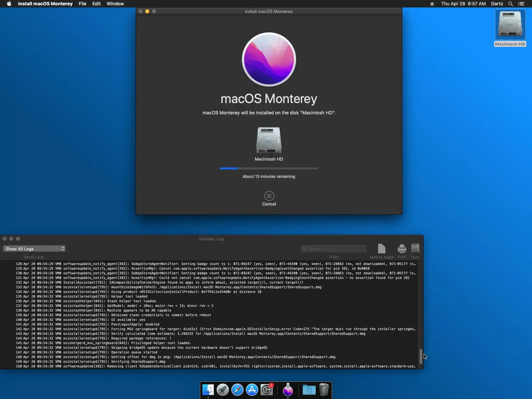Select log line 136 Stash helper tool loaded
This screenshot has height=399, width=532.
[209, 301]
